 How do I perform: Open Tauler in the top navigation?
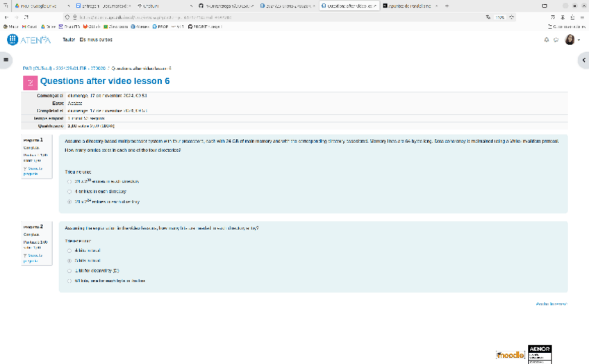click(x=69, y=40)
